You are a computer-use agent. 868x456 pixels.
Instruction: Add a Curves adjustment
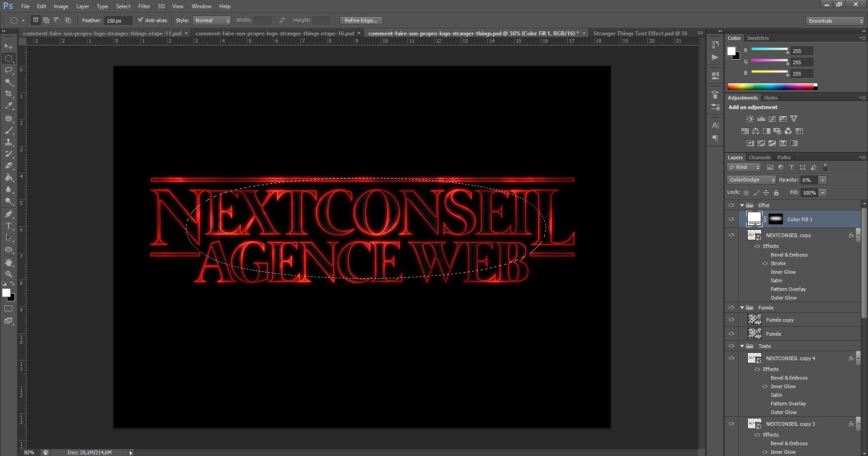tap(772, 119)
